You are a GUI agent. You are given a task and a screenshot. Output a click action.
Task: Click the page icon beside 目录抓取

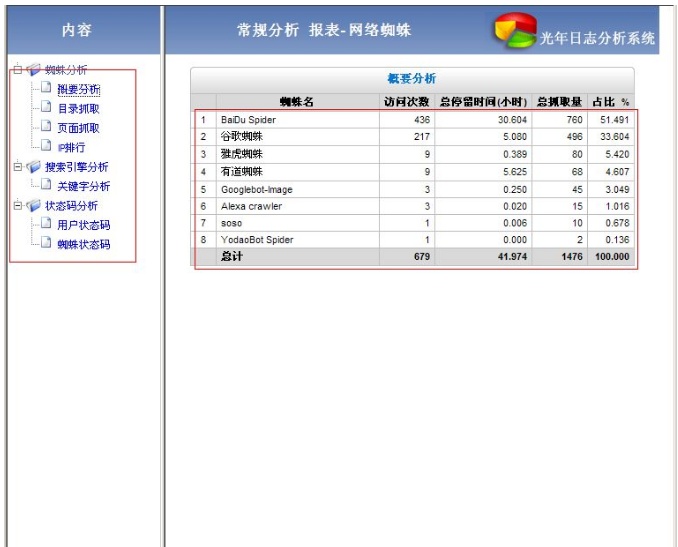coord(45,108)
